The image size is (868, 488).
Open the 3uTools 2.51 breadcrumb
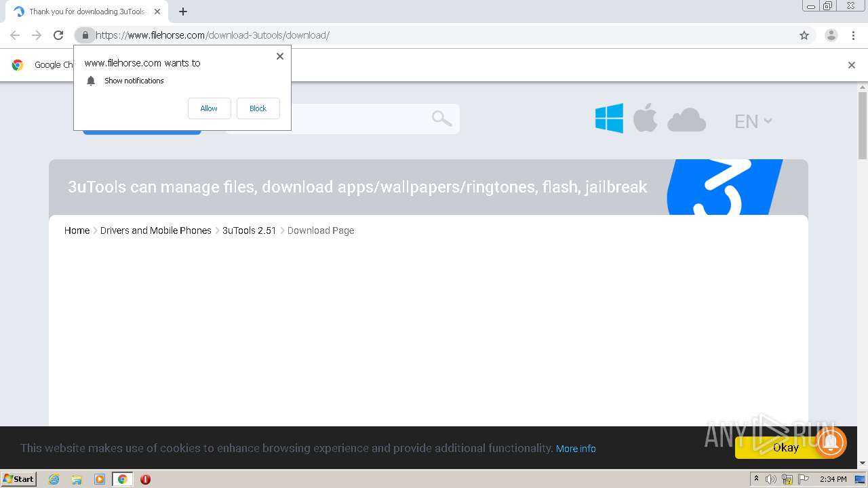(250, 230)
